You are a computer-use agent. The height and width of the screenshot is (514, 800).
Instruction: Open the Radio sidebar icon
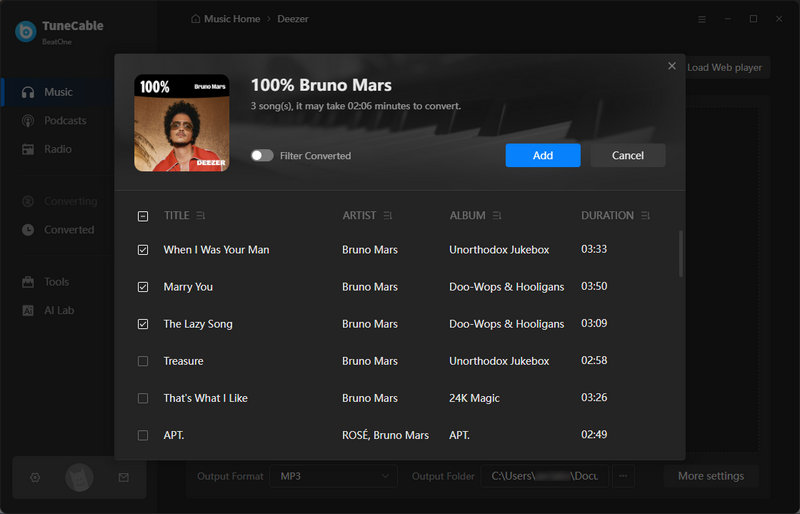point(28,150)
